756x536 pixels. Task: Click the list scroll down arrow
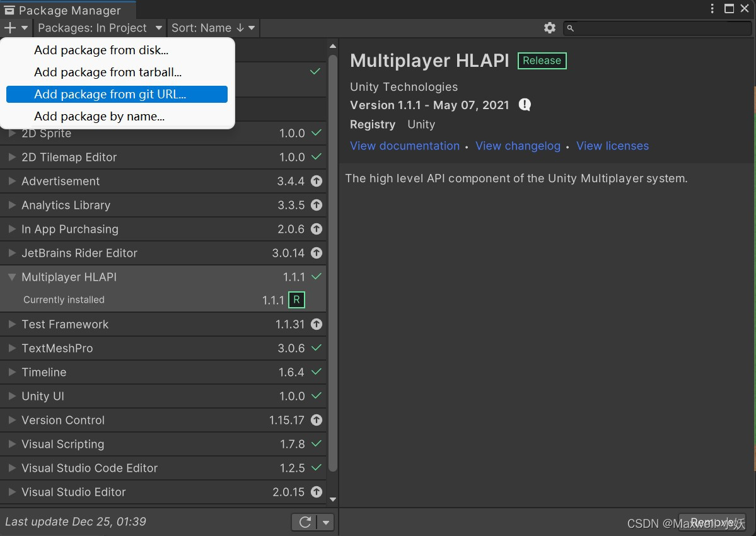pyautogui.click(x=333, y=500)
